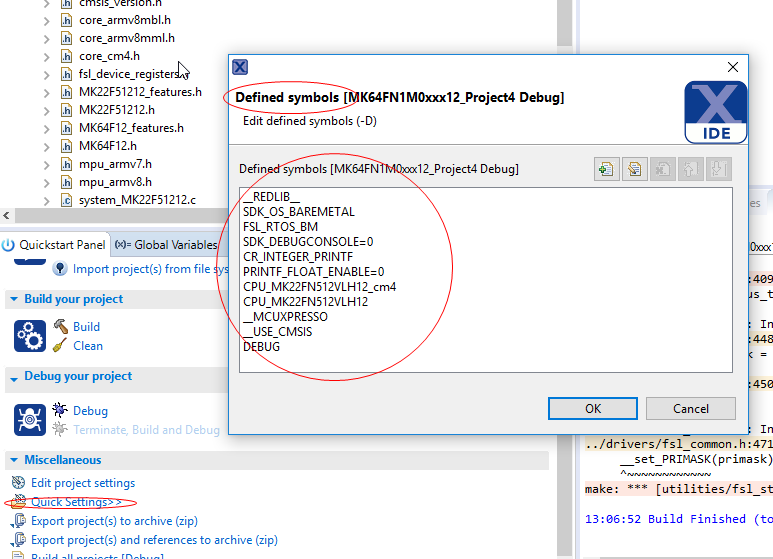The width and height of the screenshot is (773, 559).
Task: Click the MK64F12.h header file icon
Action: [x=67, y=146]
